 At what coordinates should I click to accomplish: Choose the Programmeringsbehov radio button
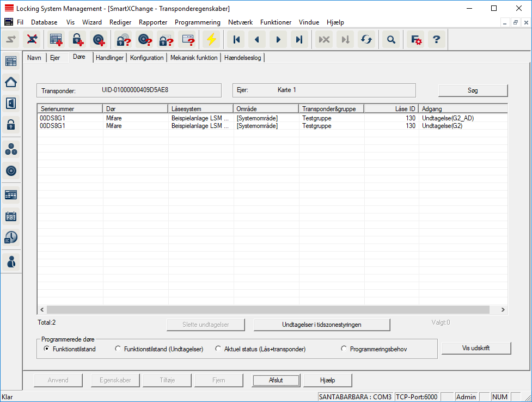(x=344, y=349)
